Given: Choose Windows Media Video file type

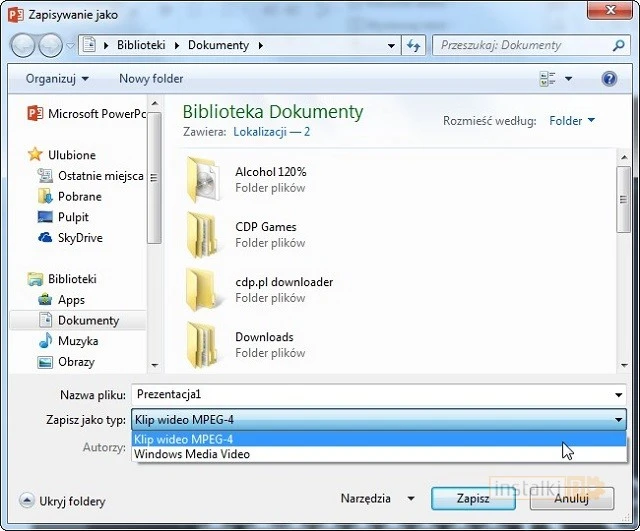Looking at the screenshot, I should [x=379, y=454].
